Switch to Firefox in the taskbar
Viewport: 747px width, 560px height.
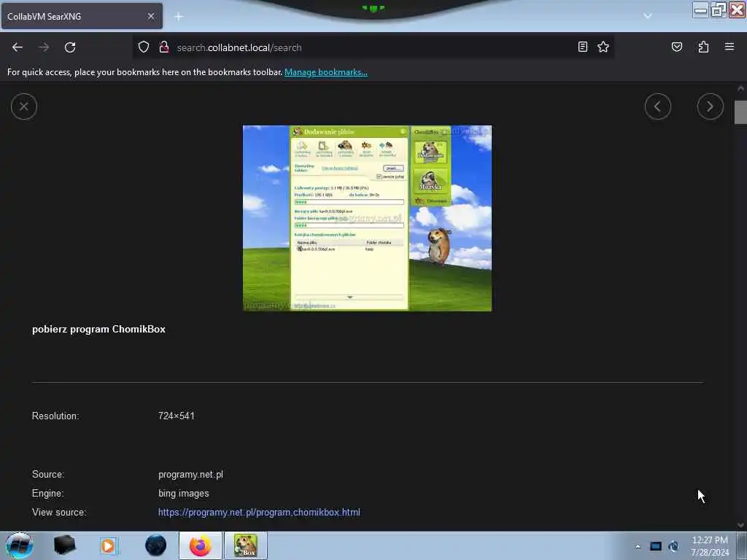201,545
